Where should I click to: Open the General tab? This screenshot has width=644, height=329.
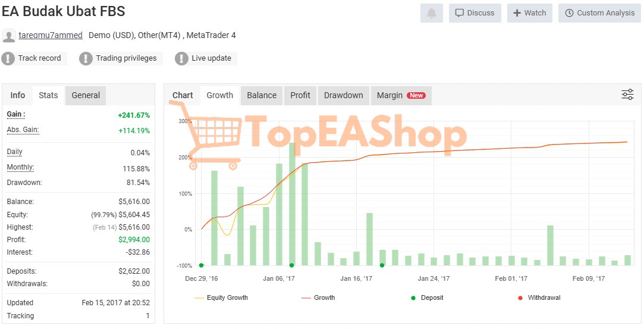tap(86, 95)
